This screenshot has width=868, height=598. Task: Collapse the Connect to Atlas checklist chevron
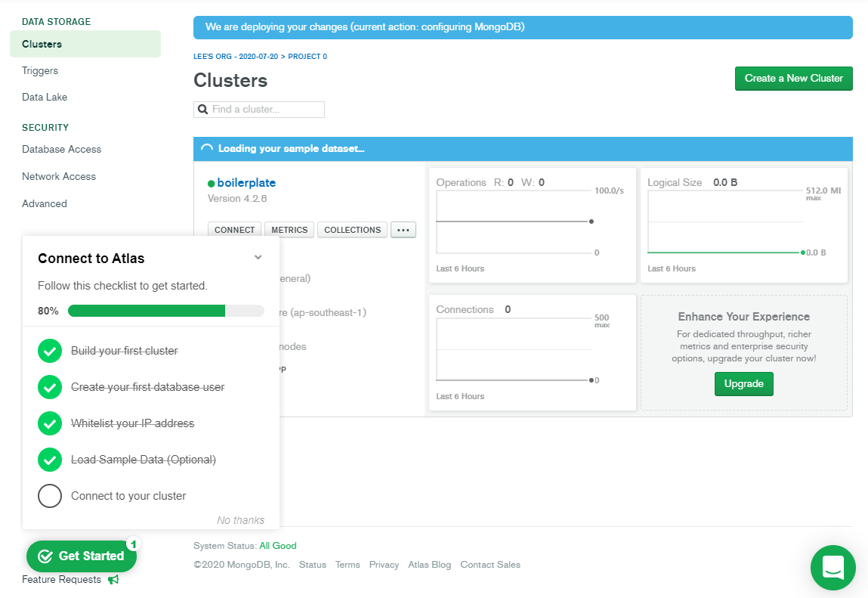pyautogui.click(x=258, y=257)
